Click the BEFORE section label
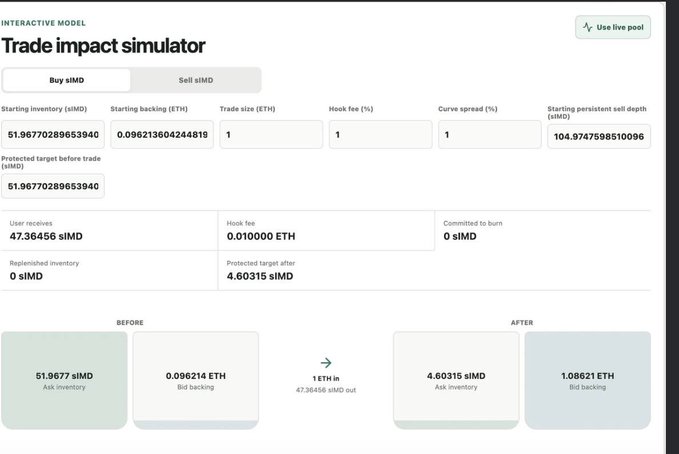This screenshot has height=454, width=679. pos(130,323)
